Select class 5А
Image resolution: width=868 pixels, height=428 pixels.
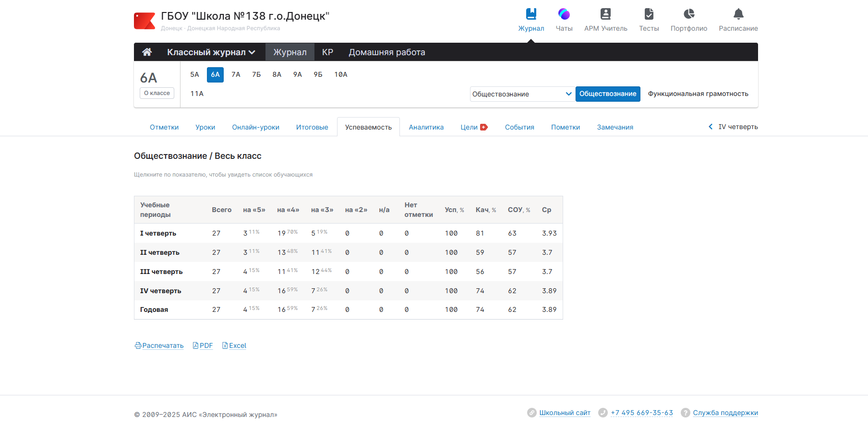(194, 74)
